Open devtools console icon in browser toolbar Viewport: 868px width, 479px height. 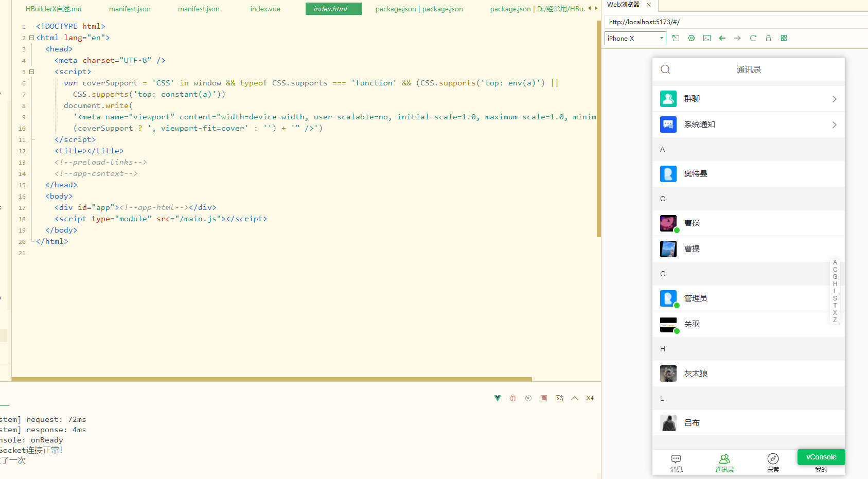pos(707,38)
